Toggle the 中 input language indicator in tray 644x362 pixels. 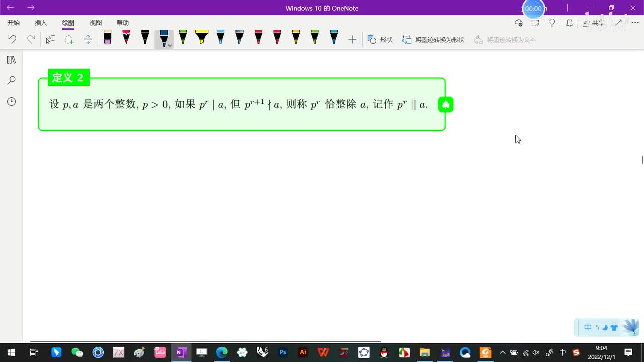click(563, 352)
